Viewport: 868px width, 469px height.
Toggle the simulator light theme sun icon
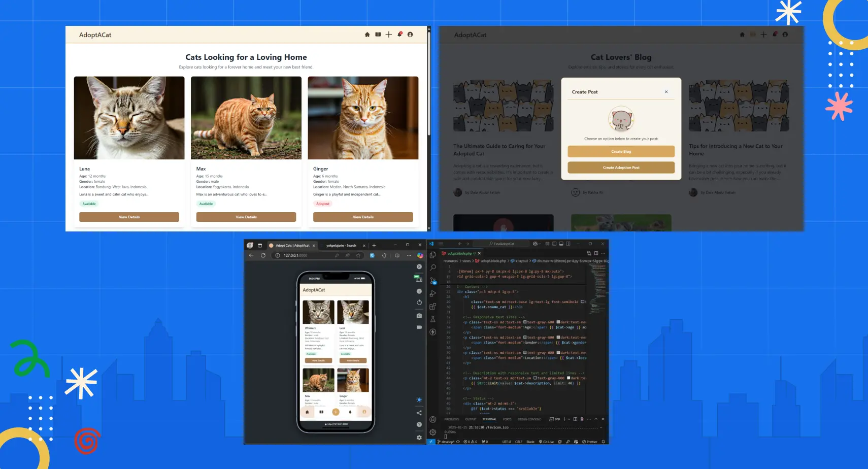(x=419, y=400)
